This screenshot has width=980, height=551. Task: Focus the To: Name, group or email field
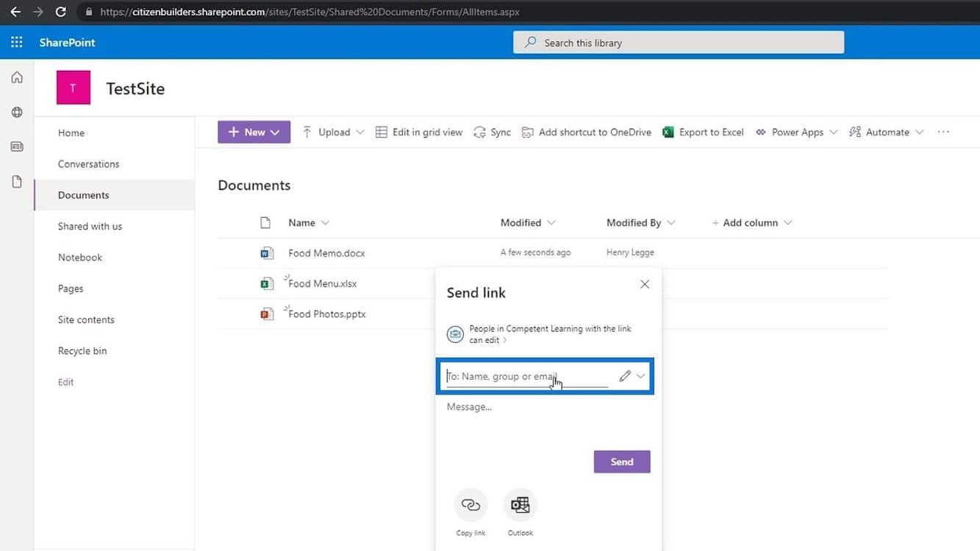(527, 376)
